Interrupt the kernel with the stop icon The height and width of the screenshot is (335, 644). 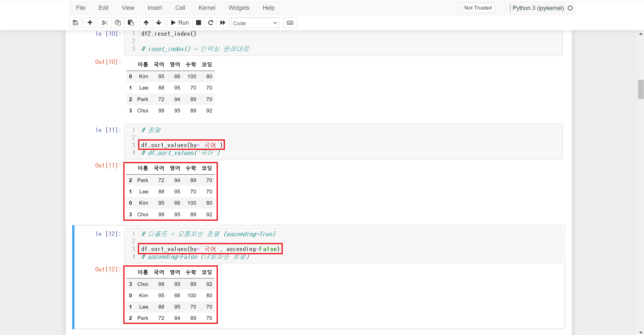point(198,23)
